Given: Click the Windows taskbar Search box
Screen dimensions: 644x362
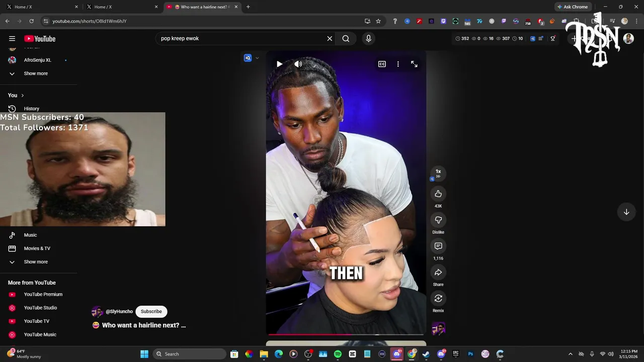Looking at the screenshot, I should 189,354.
